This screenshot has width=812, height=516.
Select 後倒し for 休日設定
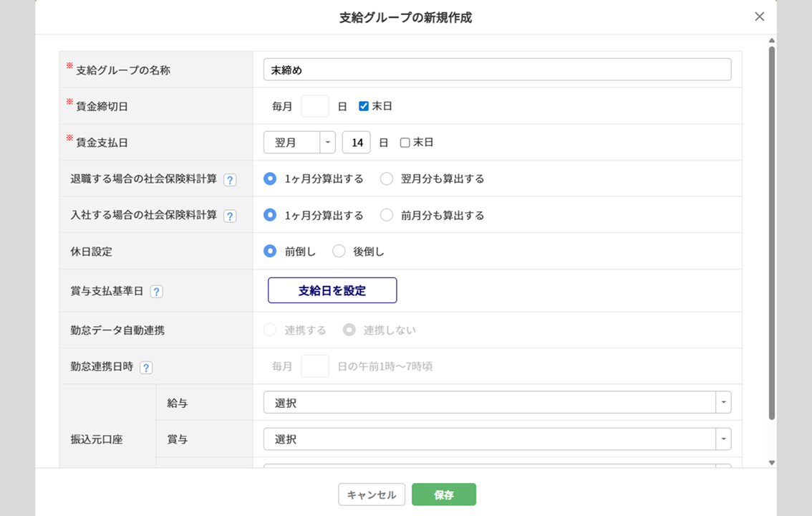(x=339, y=252)
